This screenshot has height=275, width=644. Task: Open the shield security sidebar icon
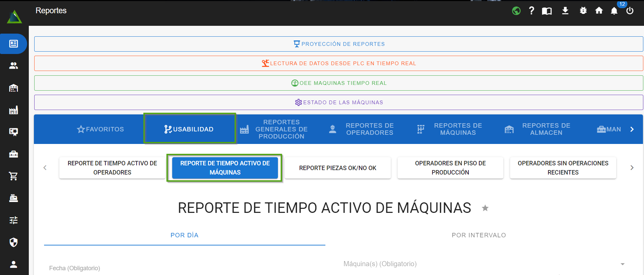(x=14, y=242)
